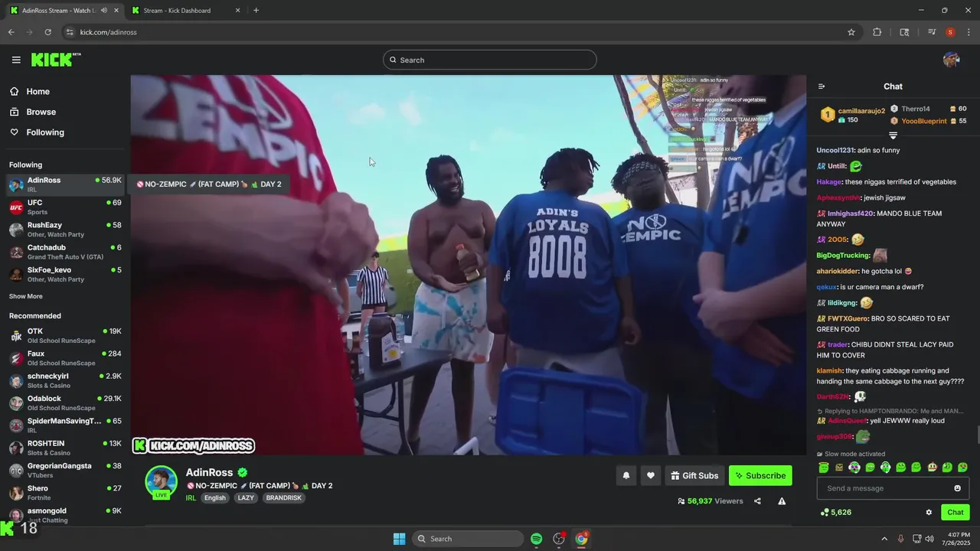Open SixFoe_kevo channel in sidebar
Image resolution: width=980 pixels, height=551 pixels.
65,274
